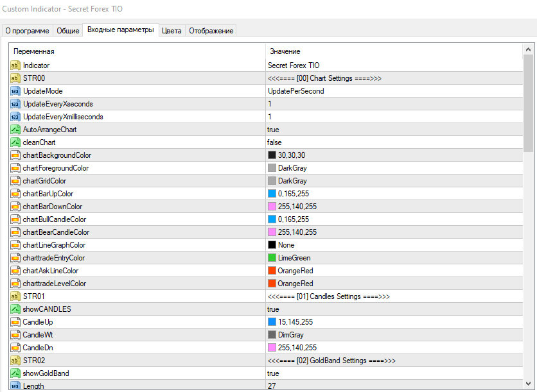Click the UpdateEveryXmilliseconds value 1
This screenshot has width=537, height=392.
pyautogui.click(x=270, y=117)
